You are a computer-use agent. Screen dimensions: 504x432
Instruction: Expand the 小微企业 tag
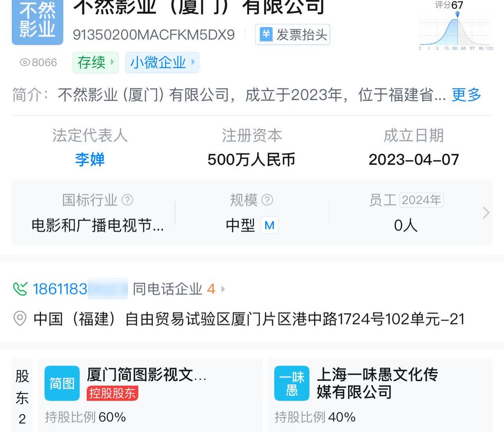coord(162,62)
